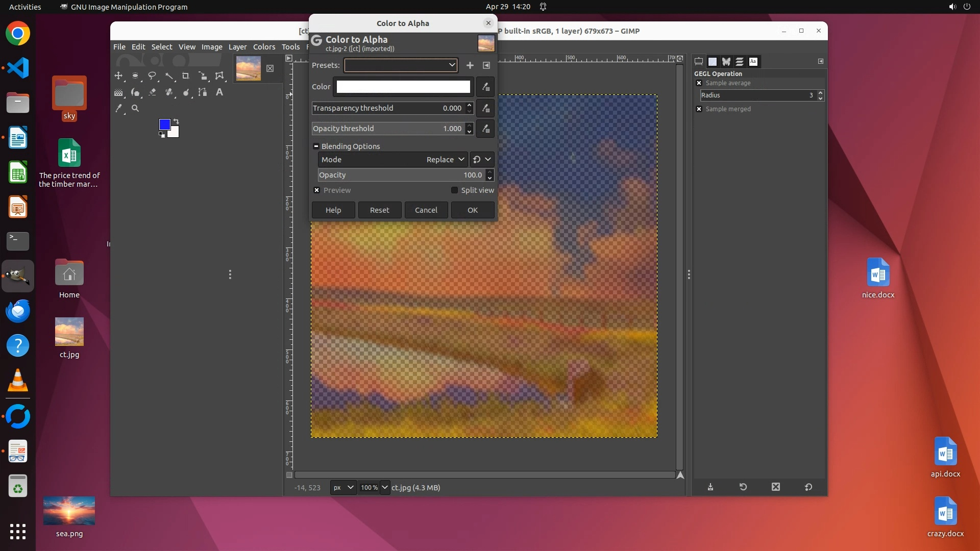Click the Zoom magnifier tool

pos(135,108)
